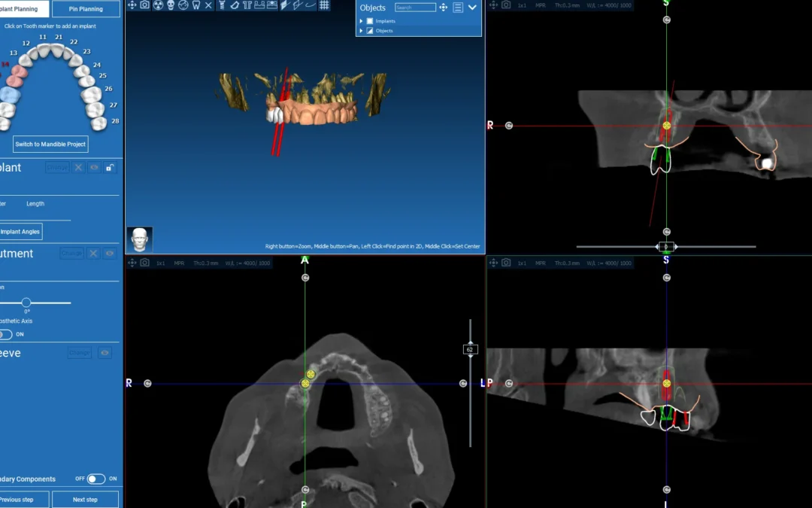Open the MPR mode option in the axial view
This screenshot has width=812, height=508.
click(179, 263)
